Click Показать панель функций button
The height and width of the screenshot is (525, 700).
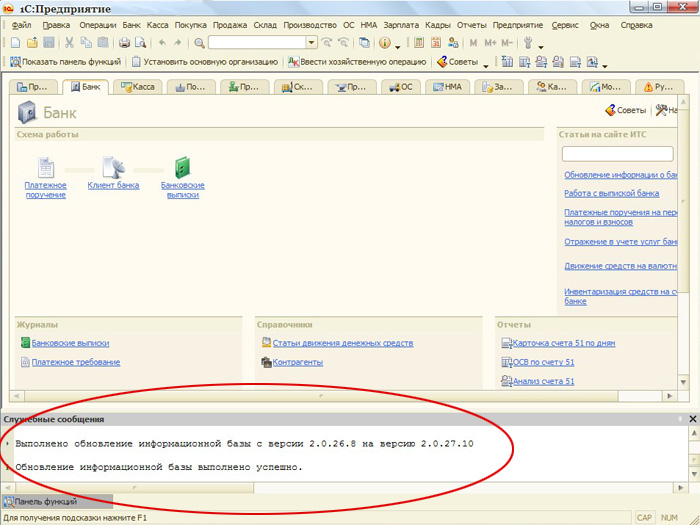(65, 62)
